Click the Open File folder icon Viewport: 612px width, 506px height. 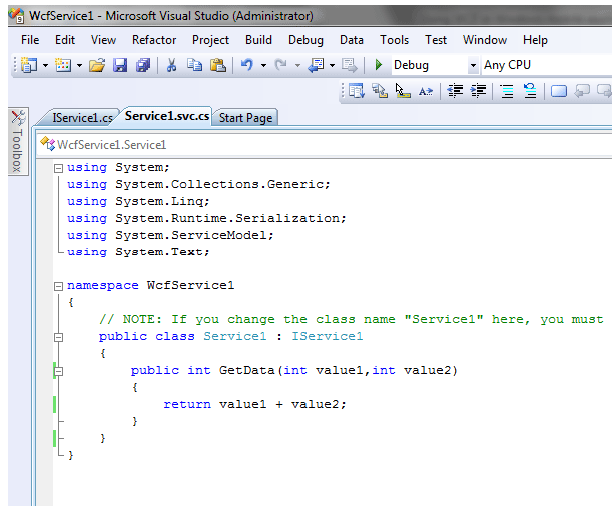[97, 65]
